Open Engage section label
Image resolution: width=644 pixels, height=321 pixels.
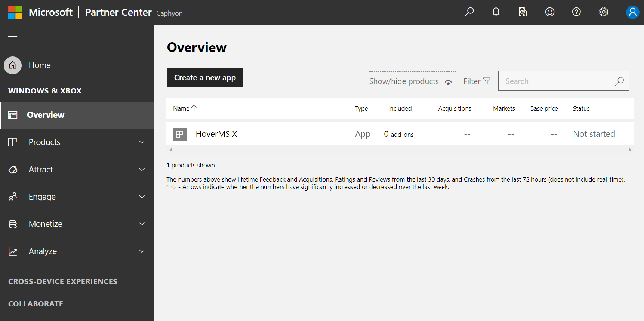[42, 197]
